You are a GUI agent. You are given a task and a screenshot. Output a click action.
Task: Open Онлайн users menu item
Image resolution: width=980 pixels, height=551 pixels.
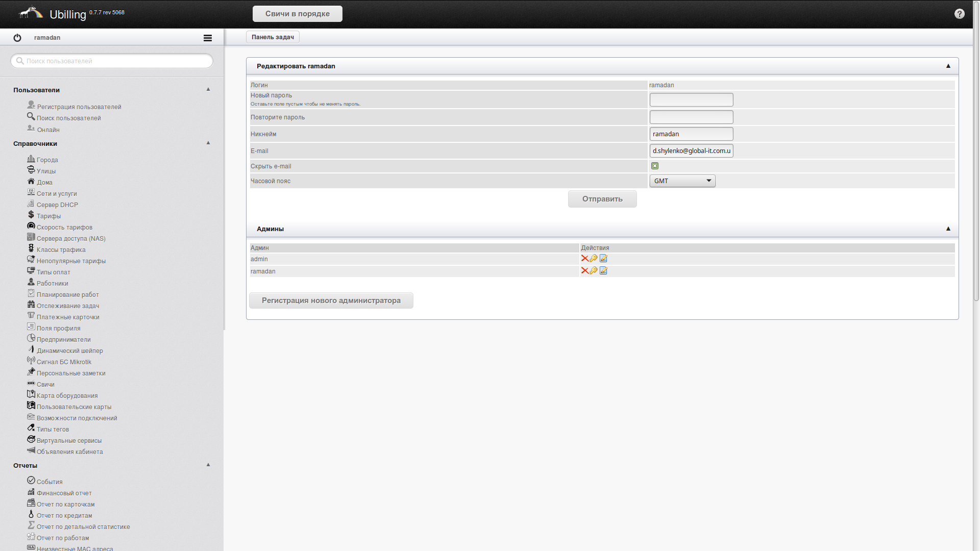(x=48, y=130)
